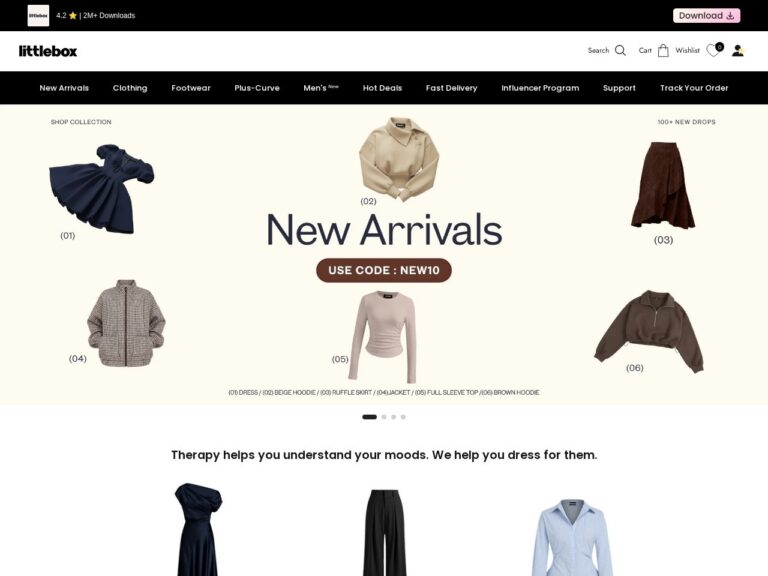Select the first active carousel indicator
The width and height of the screenshot is (768, 576).
click(369, 417)
